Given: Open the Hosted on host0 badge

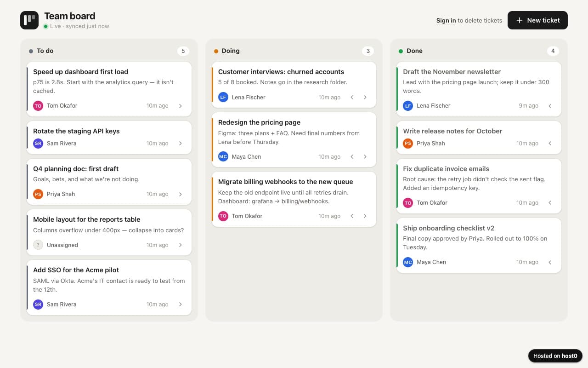Looking at the screenshot, I should click(x=555, y=356).
